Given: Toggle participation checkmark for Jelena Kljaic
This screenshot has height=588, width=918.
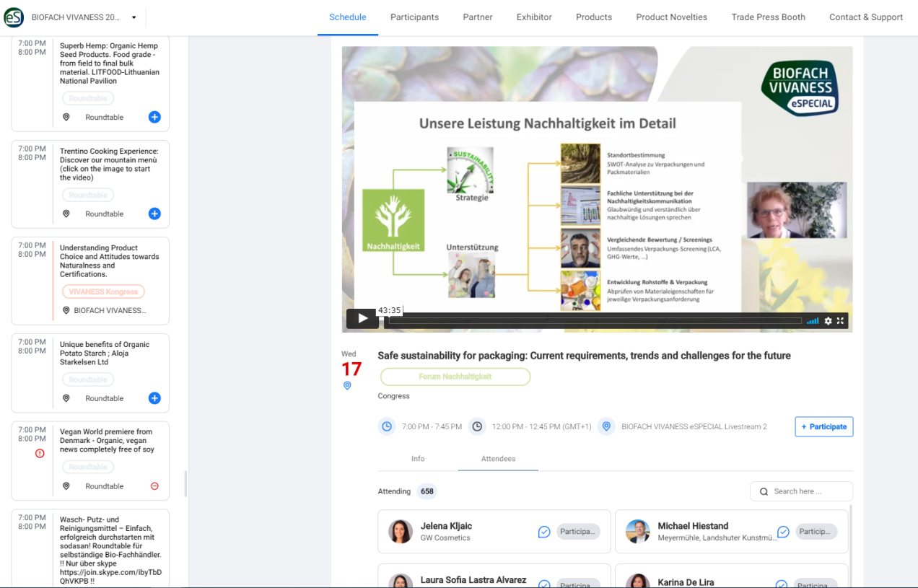Looking at the screenshot, I should point(544,532).
